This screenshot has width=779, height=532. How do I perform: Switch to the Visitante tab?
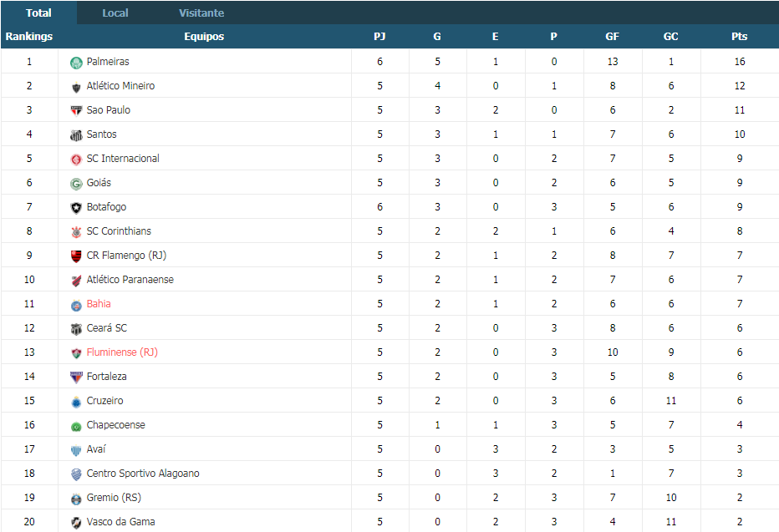[x=201, y=13]
